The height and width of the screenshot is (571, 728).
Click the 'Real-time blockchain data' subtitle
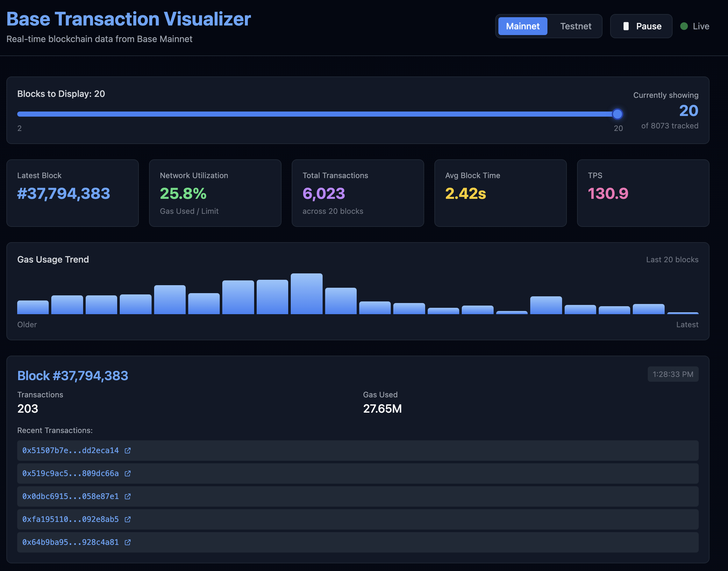(99, 39)
